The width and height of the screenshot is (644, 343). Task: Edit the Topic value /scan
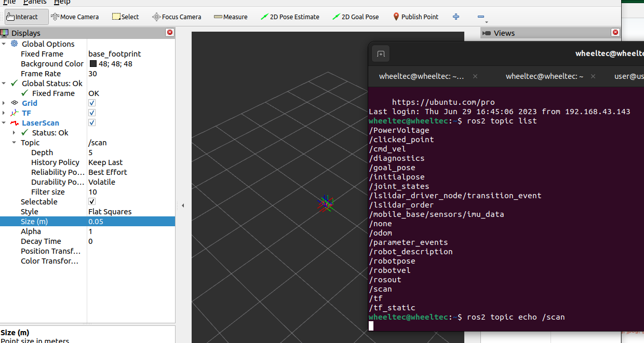[x=131, y=142]
